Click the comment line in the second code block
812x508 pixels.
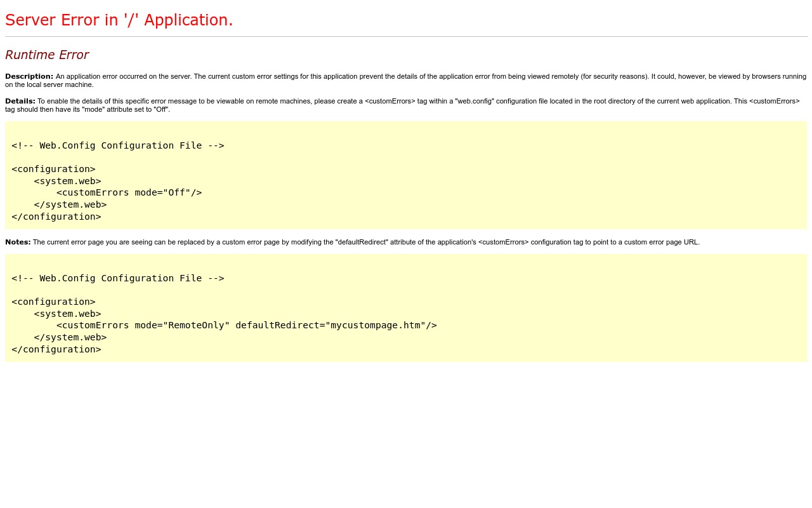click(x=118, y=278)
